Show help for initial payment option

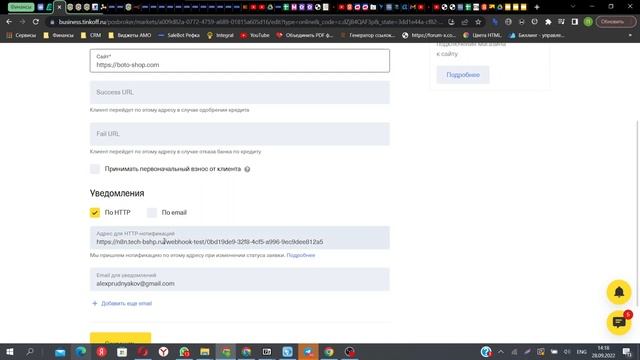tap(247, 169)
